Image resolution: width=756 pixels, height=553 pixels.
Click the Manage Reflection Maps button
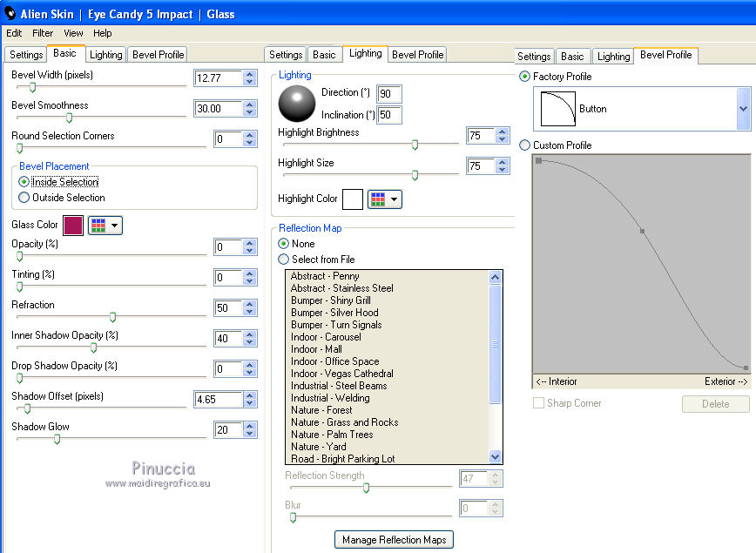[x=394, y=540]
